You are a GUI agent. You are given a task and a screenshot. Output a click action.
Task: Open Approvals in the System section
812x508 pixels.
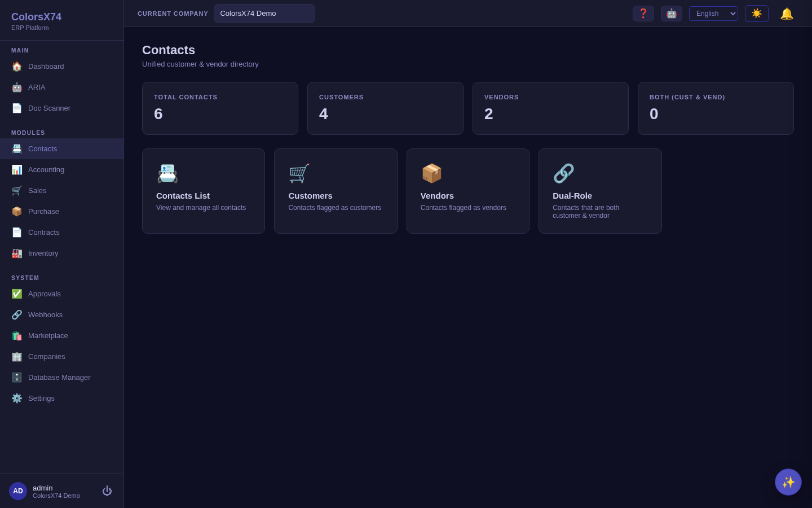pos(62,294)
